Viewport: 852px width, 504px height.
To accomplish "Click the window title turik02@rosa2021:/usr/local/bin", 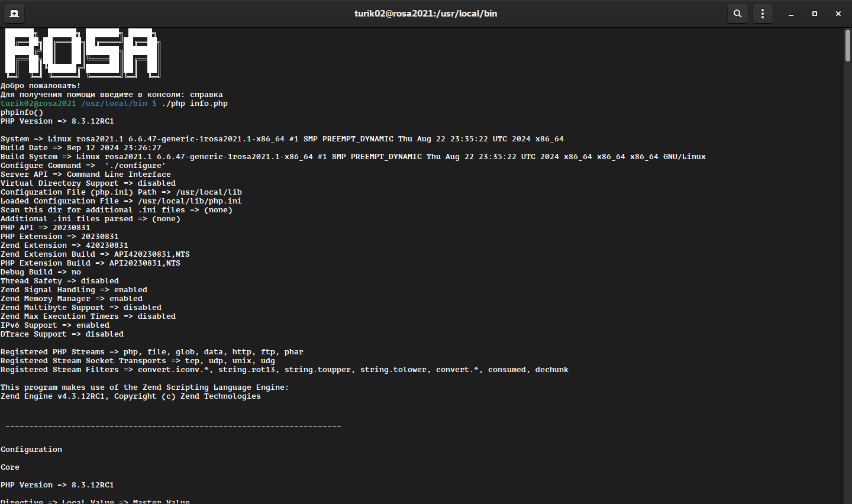I will click(425, 14).
